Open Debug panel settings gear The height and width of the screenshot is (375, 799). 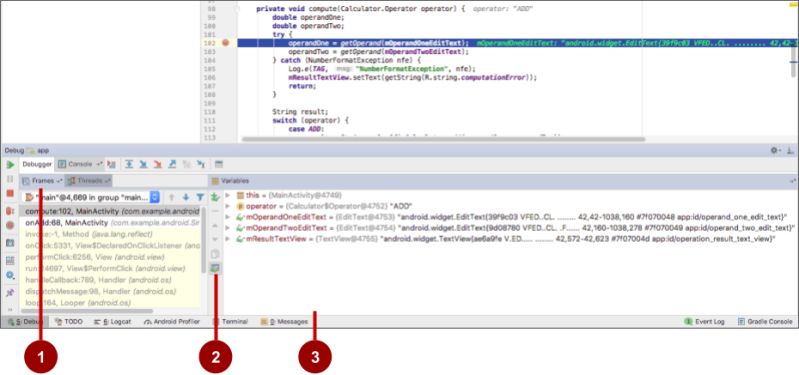[x=775, y=150]
